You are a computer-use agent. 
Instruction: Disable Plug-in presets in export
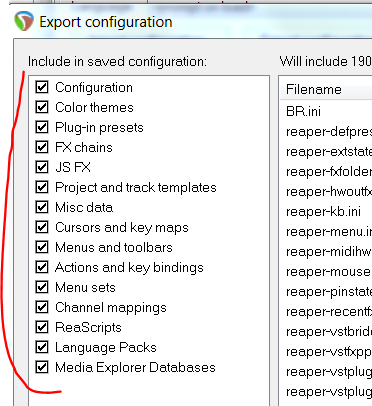[x=42, y=127]
